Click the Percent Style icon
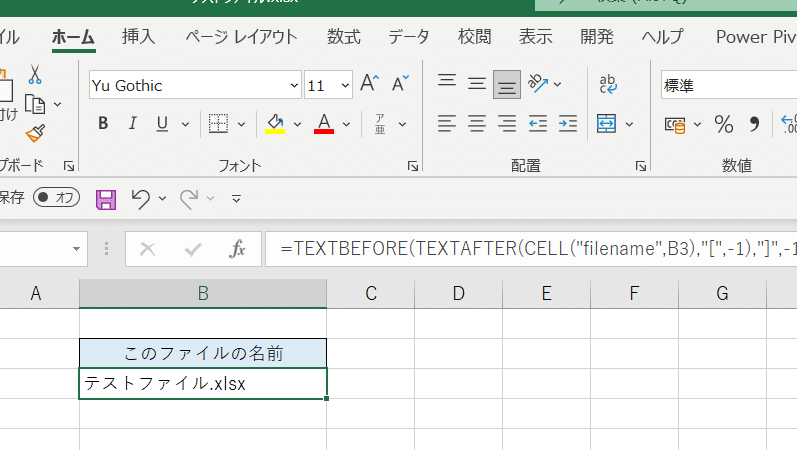The height and width of the screenshot is (450, 797). pos(723,124)
